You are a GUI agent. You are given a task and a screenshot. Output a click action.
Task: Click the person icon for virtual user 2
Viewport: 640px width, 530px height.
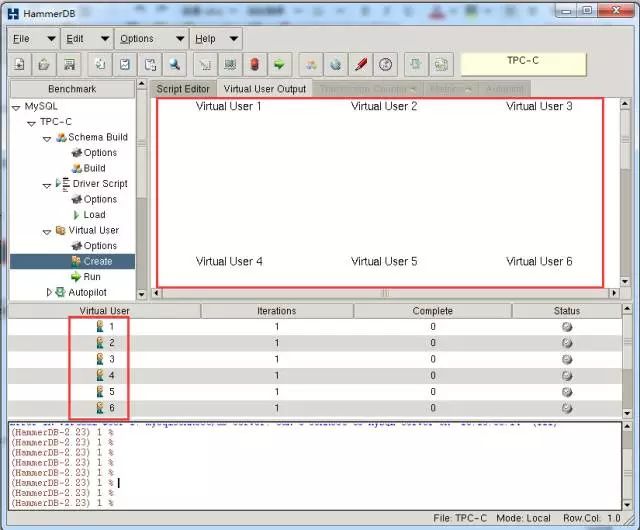100,343
